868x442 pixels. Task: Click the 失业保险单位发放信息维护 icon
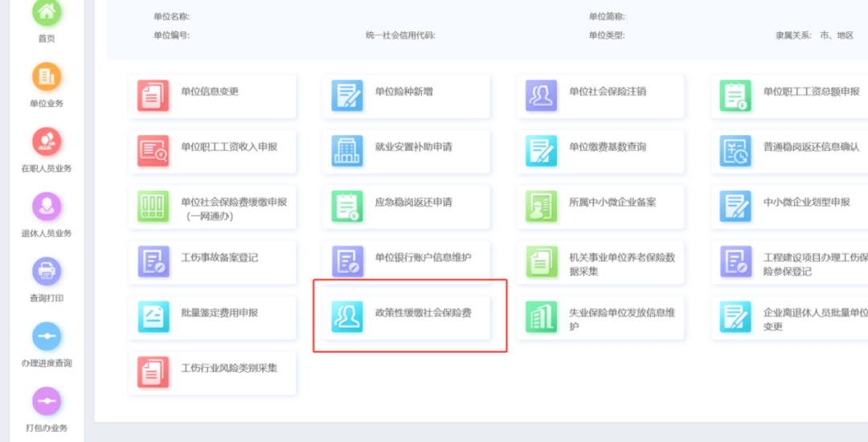coord(541,317)
